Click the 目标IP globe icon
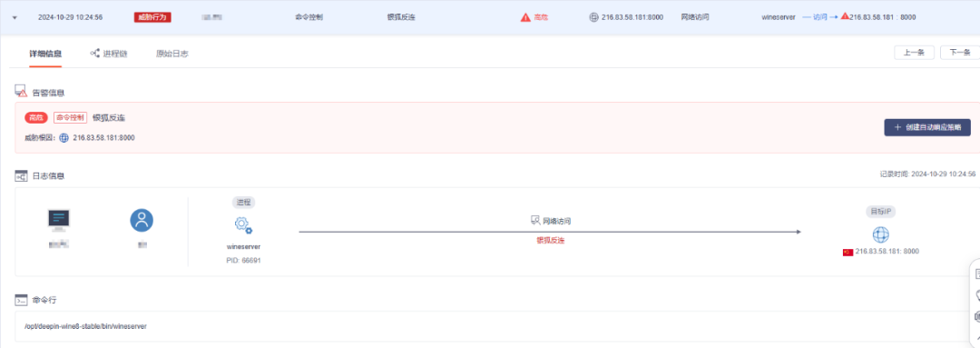980x348 pixels. point(880,234)
